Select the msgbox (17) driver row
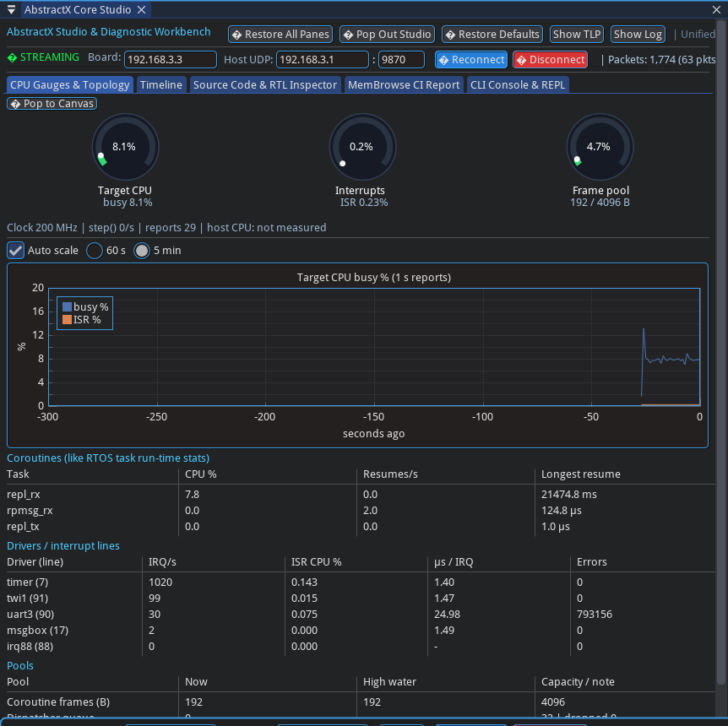Image resolution: width=728 pixels, height=726 pixels. pyautogui.click(x=361, y=631)
